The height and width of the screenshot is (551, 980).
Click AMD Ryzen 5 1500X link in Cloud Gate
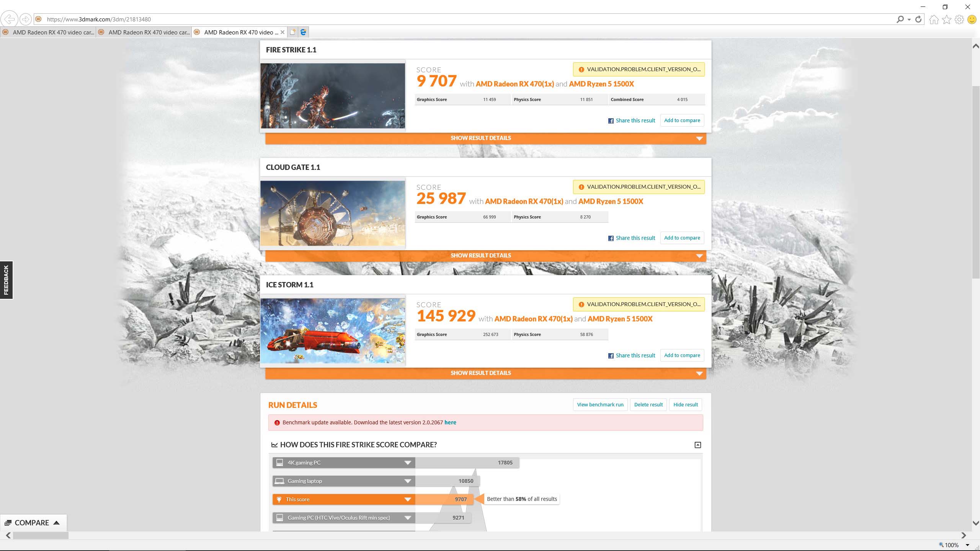point(611,201)
